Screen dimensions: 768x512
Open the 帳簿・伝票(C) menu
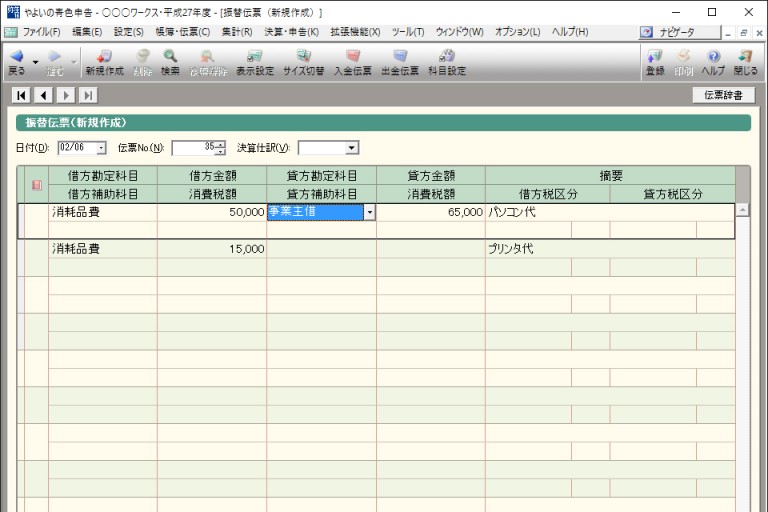(x=182, y=32)
